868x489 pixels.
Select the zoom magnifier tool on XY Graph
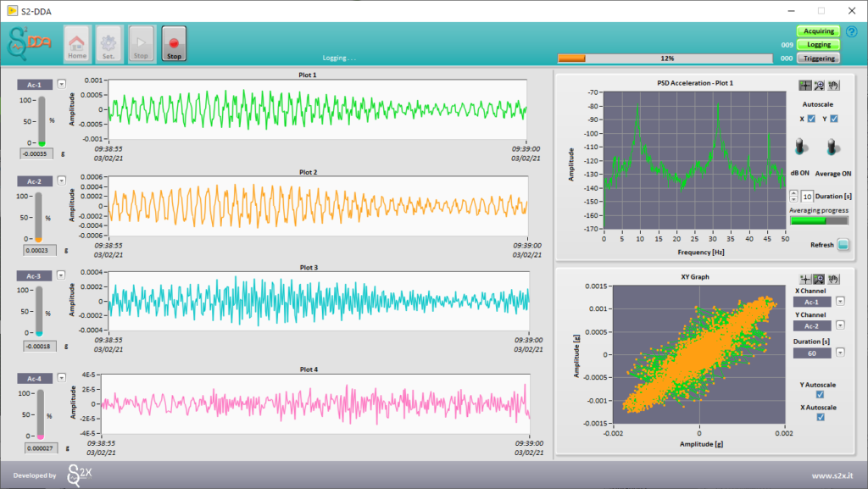[819, 279]
